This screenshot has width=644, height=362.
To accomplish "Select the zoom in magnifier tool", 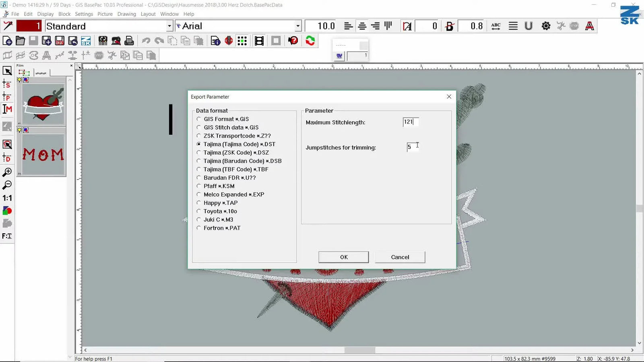I will [x=7, y=172].
